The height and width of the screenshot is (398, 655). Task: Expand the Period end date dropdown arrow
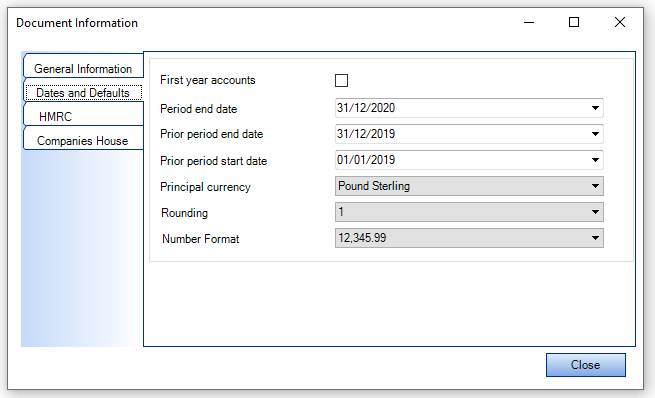tap(595, 108)
